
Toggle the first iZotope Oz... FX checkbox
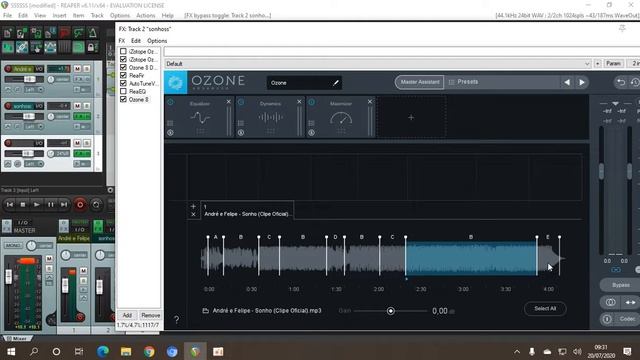(x=123, y=51)
